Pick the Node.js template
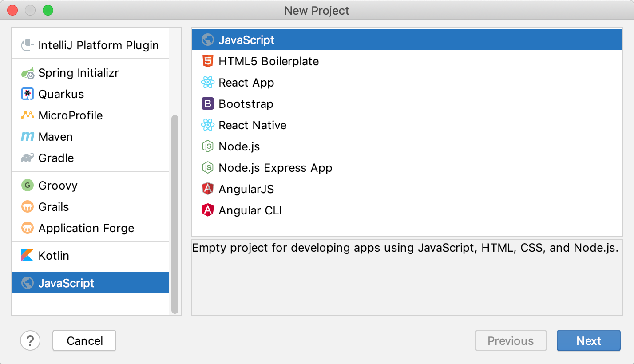Viewport: 634px width, 364px height. pos(407,146)
